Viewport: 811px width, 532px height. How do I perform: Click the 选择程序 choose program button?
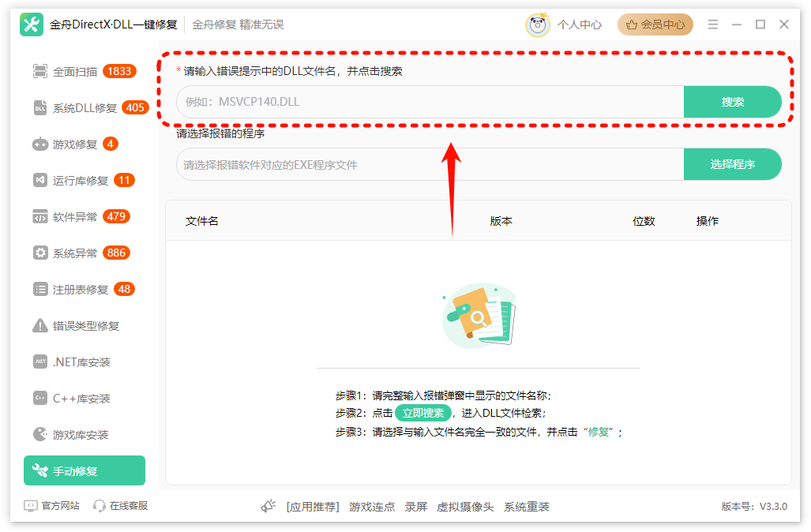pos(732,164)
